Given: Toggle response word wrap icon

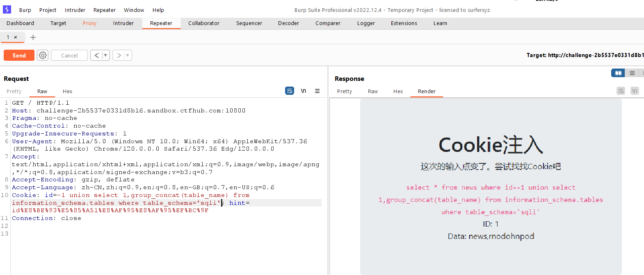Looking at the screenshot, I should (x=621, y=91).
